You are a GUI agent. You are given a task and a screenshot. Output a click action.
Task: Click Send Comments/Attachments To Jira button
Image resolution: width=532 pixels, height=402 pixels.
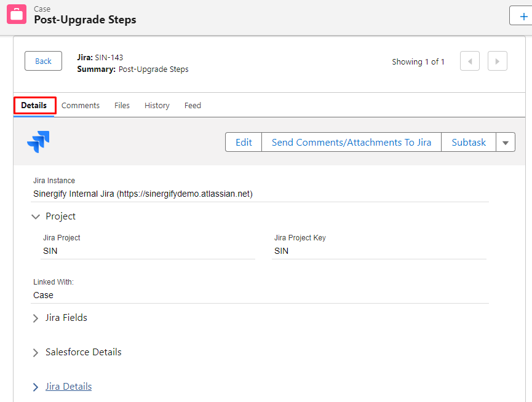coord(352,143)
